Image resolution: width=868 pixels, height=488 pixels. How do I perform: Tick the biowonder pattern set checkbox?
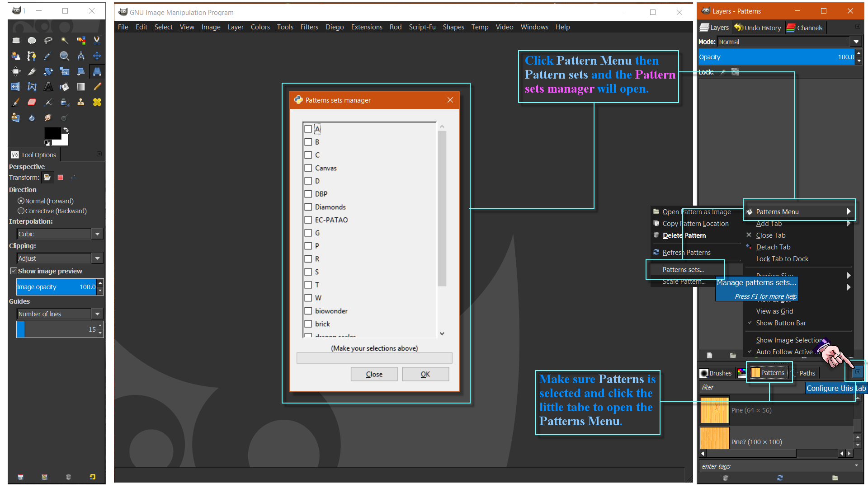[308, 311]
